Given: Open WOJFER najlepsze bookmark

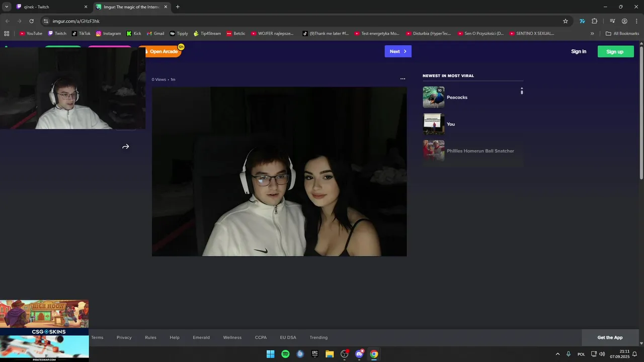Looking at the screenshot, I should 272,34.
